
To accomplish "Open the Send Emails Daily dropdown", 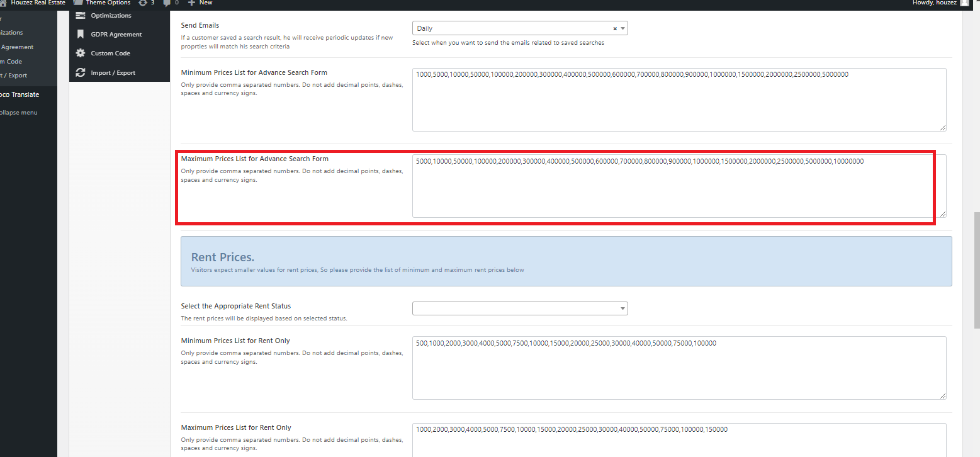I will tap(520, 28).
